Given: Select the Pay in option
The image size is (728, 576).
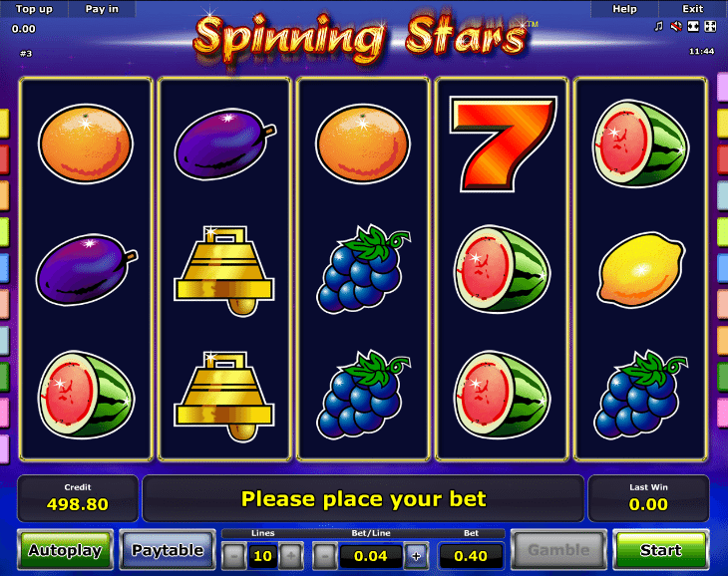Looking at the screenshot, I should [102, 9].
